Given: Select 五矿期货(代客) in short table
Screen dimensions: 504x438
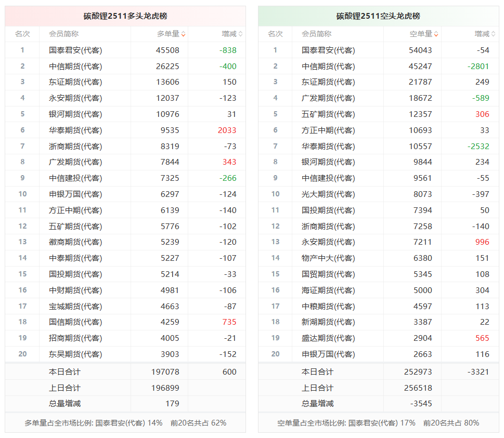Looking at the screenshot, I should tap(328, 114).
